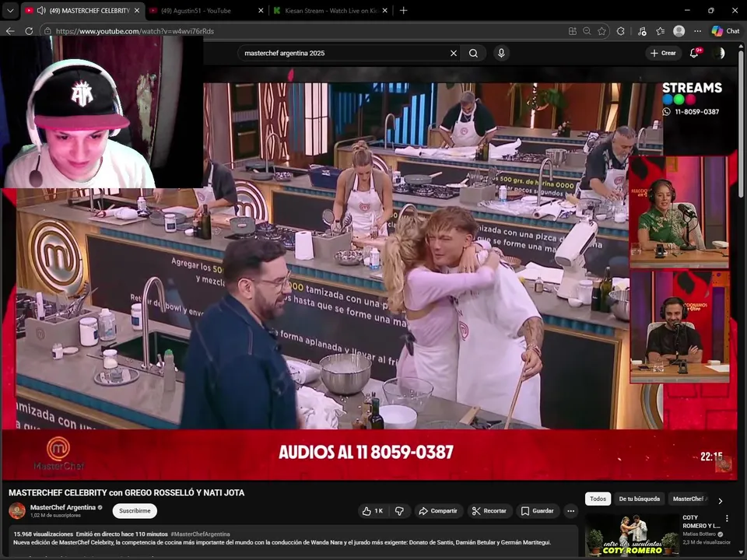Like the video thumbs up
This screenshot has width=747, height=560.
pyautogui.click(x=373, y=511)
